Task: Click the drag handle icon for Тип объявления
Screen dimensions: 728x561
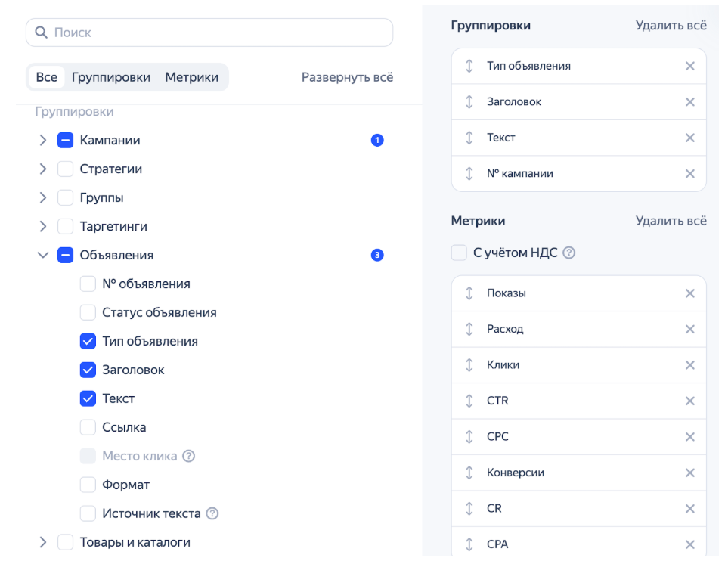Action: 469,66
